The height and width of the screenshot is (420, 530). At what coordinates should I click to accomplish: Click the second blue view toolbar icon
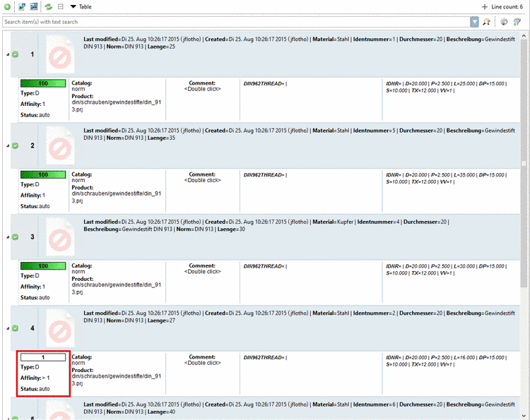(34, 6)
